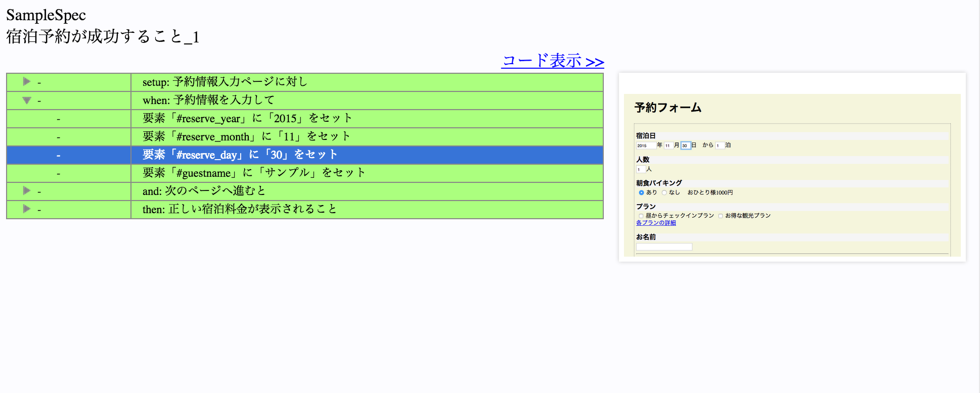The height and width of the screenshot is (393, 980).
Task: Expand the 'and: 次のページへ進むと' step
Action: click(27, 191)
